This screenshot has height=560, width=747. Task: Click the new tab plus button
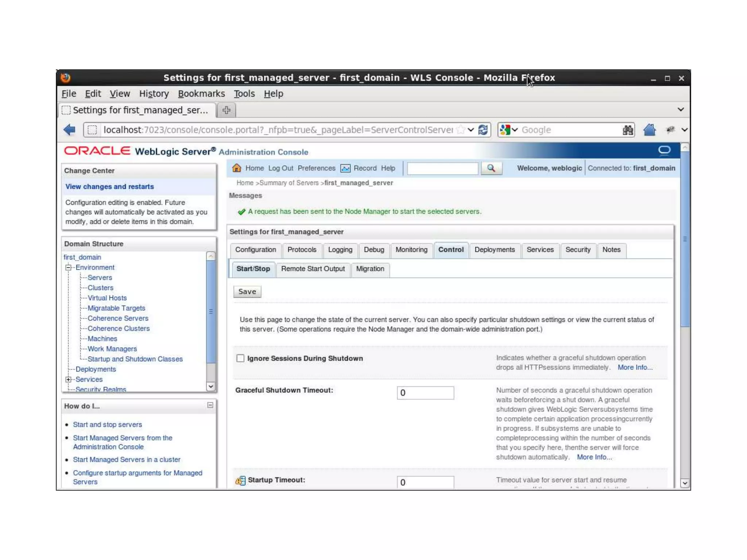click(226, 110)
